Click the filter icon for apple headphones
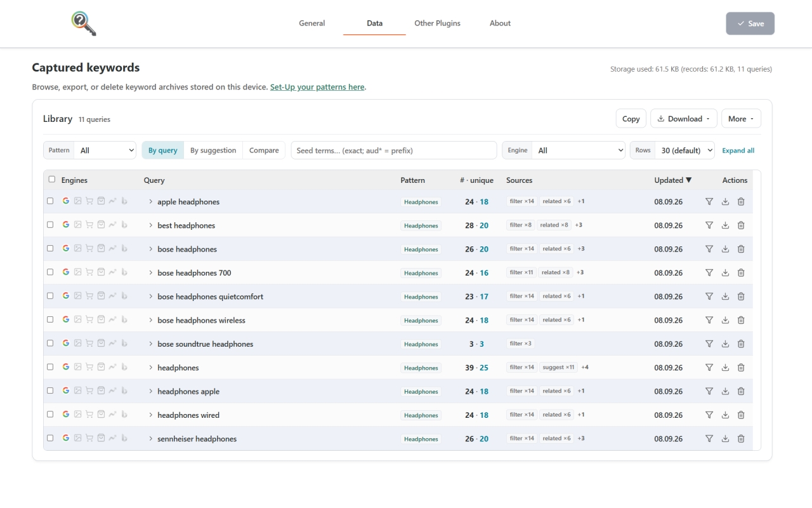Image resolution: width=812 pixels, height=508 pixels. point(709,201)
